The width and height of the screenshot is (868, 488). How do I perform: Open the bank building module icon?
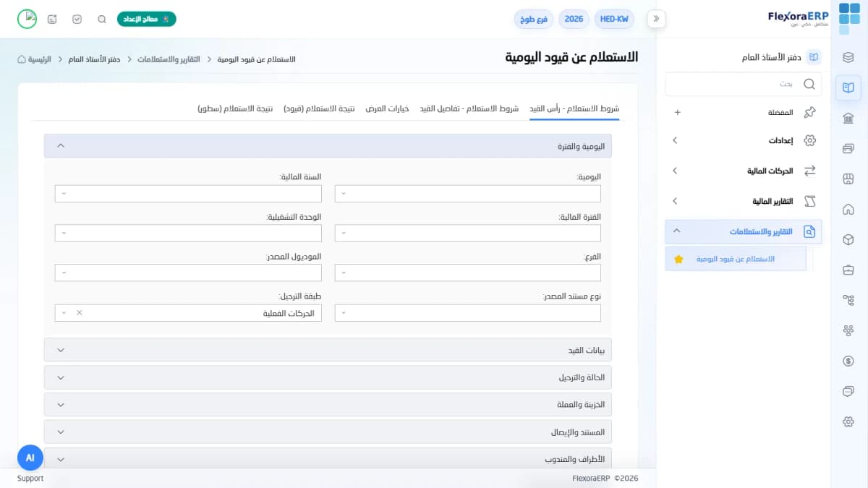[x=848, y=118]
